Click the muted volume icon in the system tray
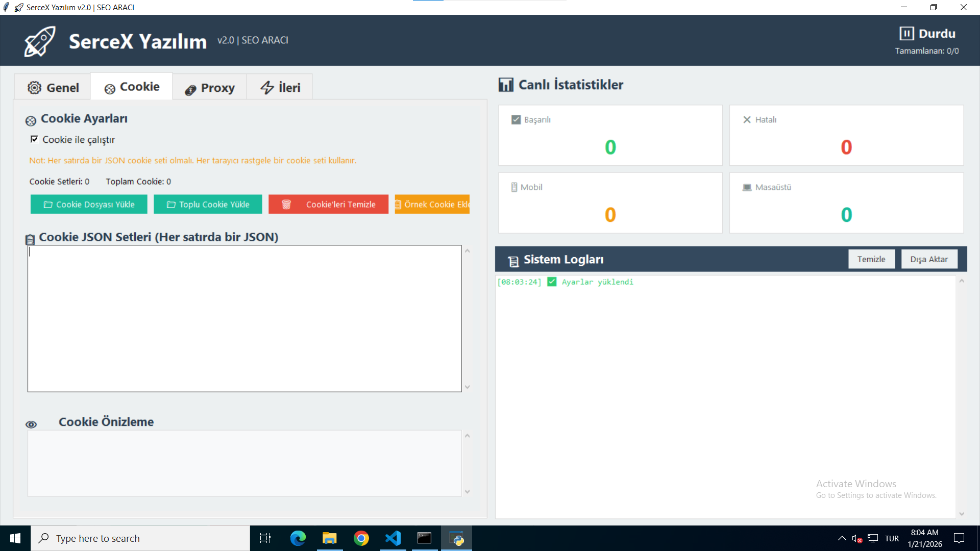980x551 pixels. click(857, 538)
